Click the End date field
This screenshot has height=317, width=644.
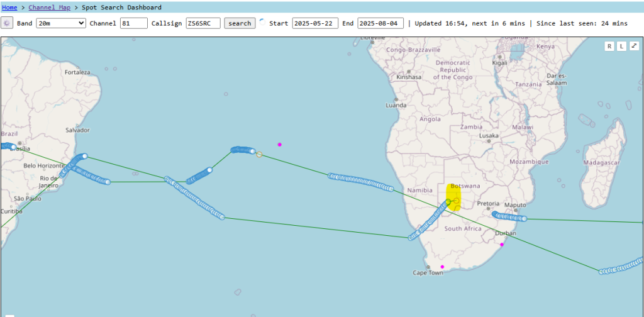380,23
